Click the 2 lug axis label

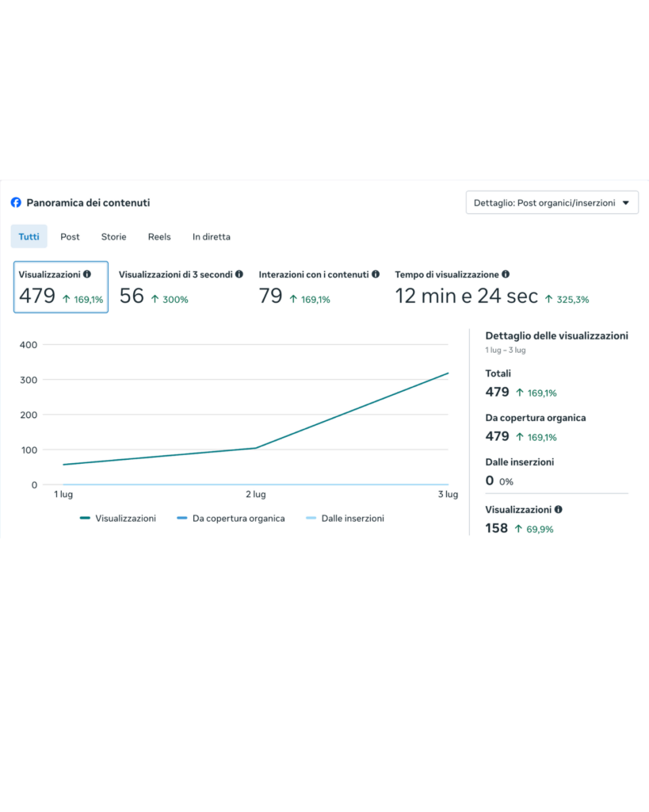coord(256,494)
